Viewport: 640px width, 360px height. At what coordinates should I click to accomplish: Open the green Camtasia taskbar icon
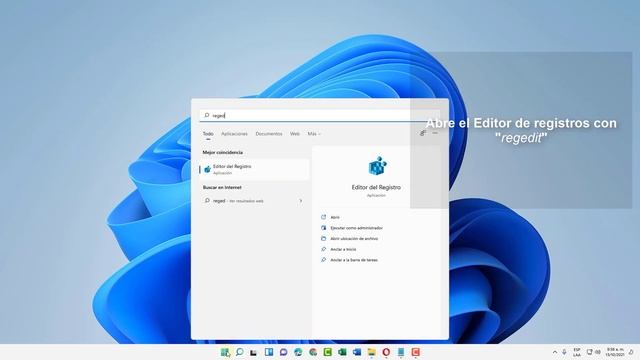pos(327,352)
